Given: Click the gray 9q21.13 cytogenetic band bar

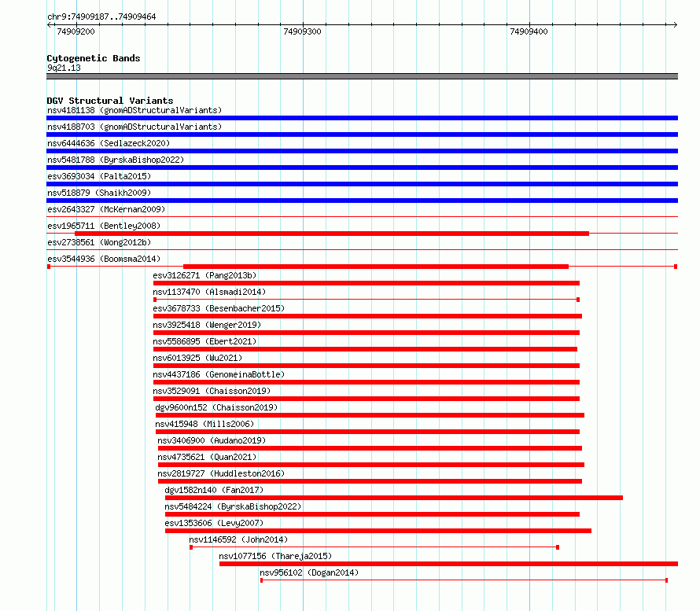Looking at the screenshot, I should pos(362,76).
